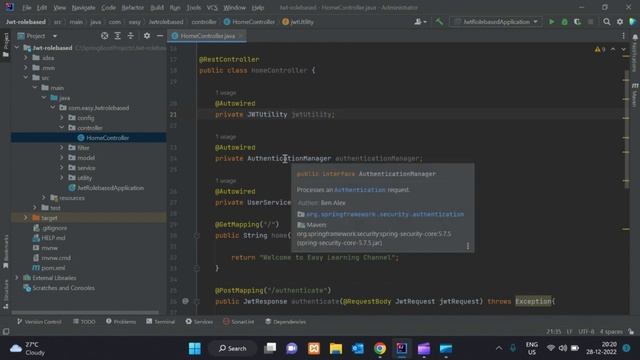Select JwtRolebasedApplication class in tree
Viewport: 640px width, 360px height.
coord(106,188)
